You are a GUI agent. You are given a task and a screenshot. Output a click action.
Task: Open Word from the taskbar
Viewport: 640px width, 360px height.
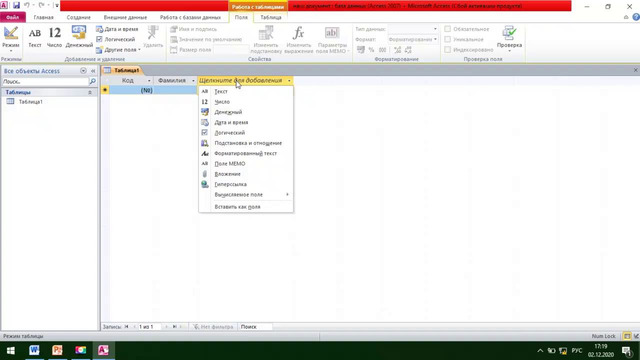[x=34, y=350]
